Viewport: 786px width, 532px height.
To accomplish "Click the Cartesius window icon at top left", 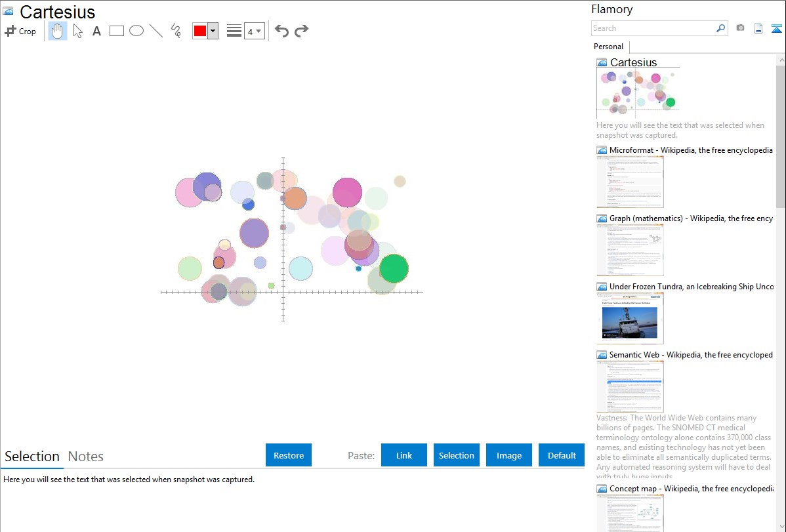I will tap(8, 11).
